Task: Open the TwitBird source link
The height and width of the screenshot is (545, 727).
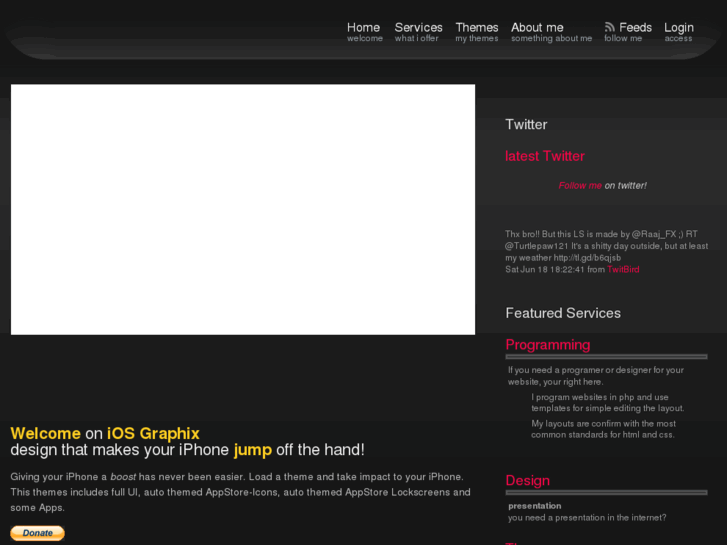Action: point(623,269)
